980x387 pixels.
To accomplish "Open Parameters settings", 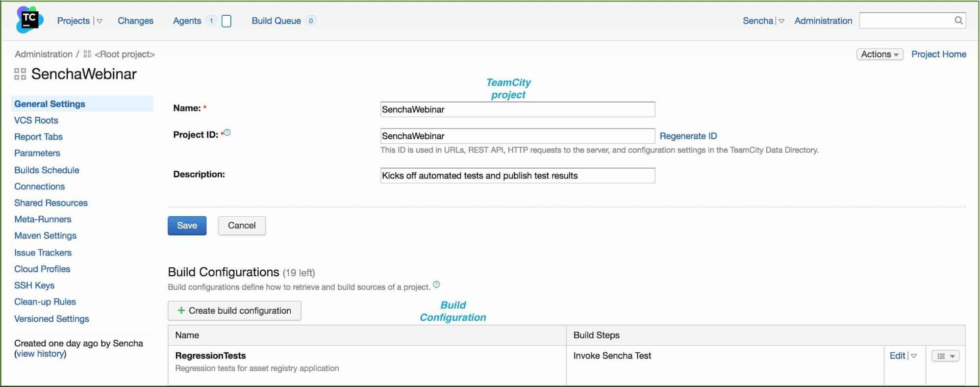I will (37, 153).
